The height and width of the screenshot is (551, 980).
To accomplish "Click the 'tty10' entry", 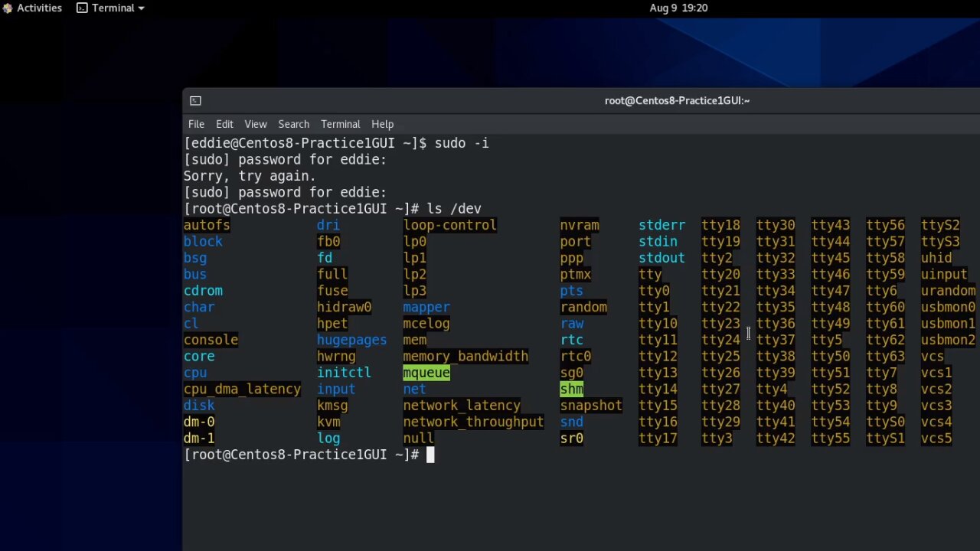I will [658, 324].
